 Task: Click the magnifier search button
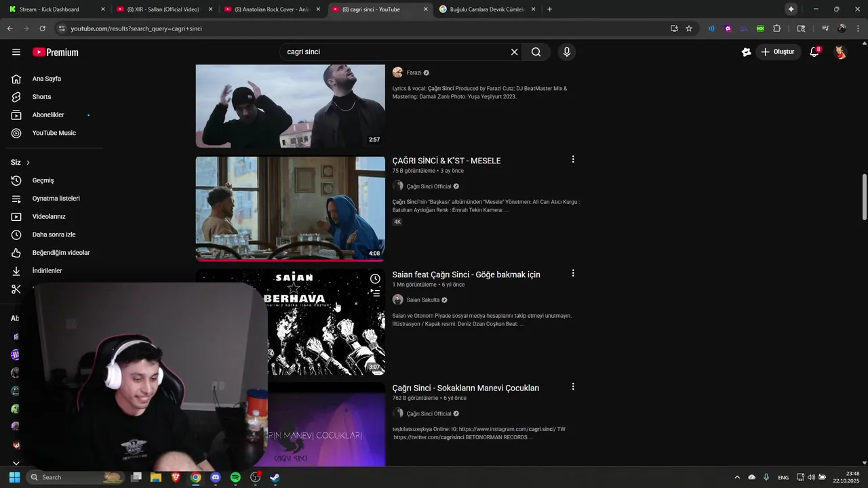click(x=536, y=52)
